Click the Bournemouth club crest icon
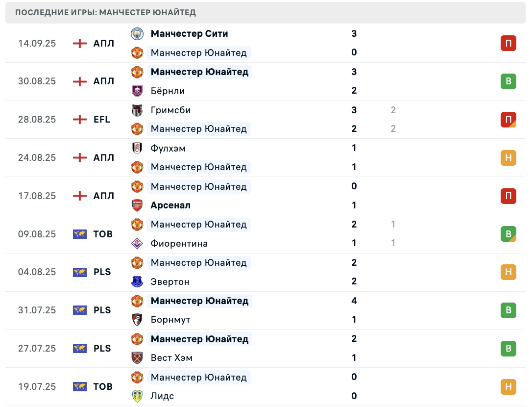The height and width of the screenshot is (407, 532). [x=137, y=319]
